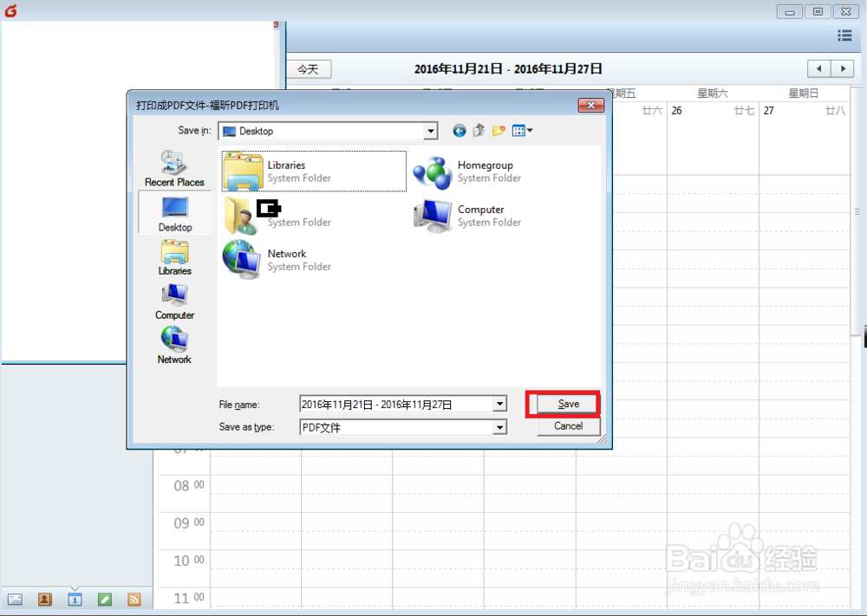Click 星期六 column header
Image resolution: width=867 pixels, height=616 pixels.
point(712,93)
